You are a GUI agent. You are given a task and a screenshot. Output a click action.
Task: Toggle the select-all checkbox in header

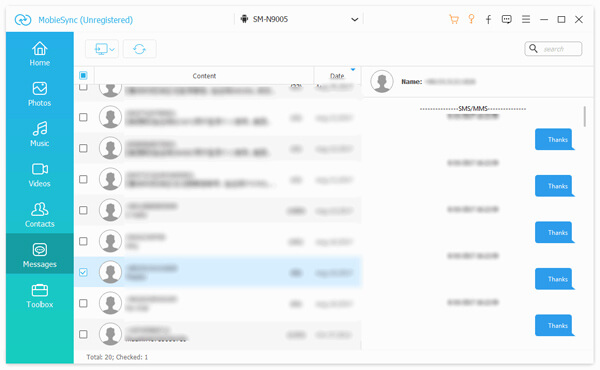pos(83,75)
